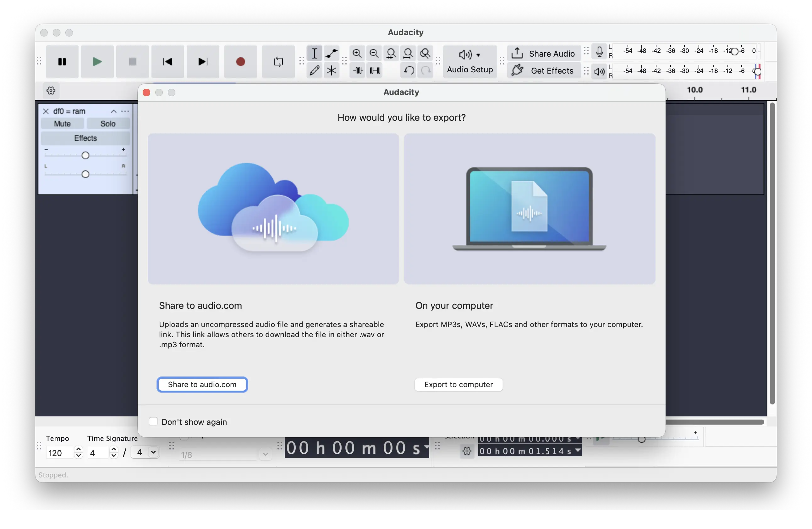The height and width of the screenshot is (529, 812).
Task: Toggle the Loop button
Action: (278, 61)
